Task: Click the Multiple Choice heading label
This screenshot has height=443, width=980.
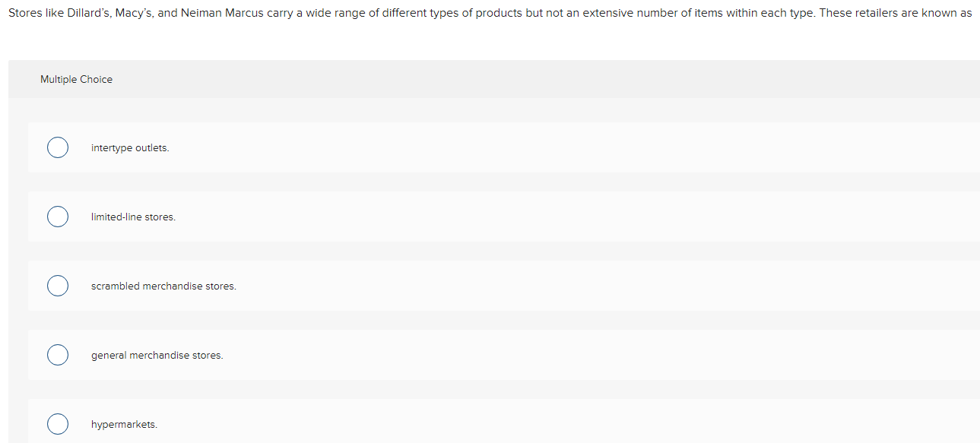Action: (76, 79)
